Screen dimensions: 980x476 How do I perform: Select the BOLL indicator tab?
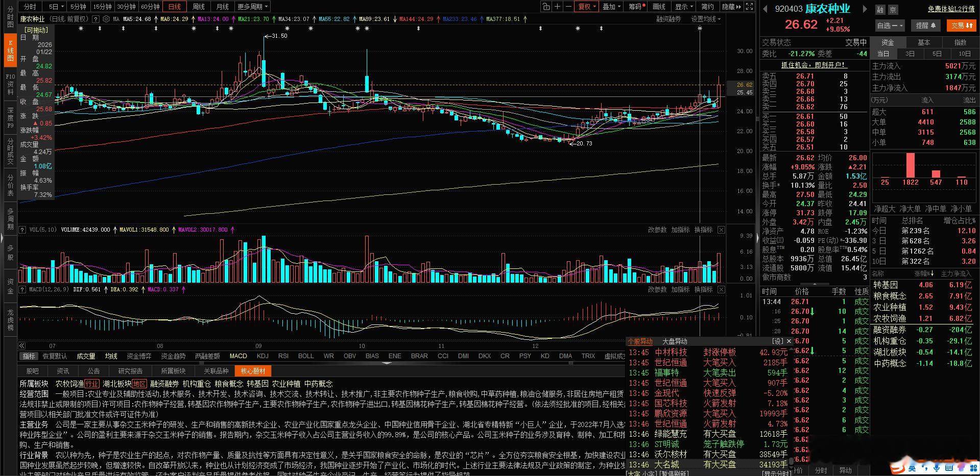point(306,356)
